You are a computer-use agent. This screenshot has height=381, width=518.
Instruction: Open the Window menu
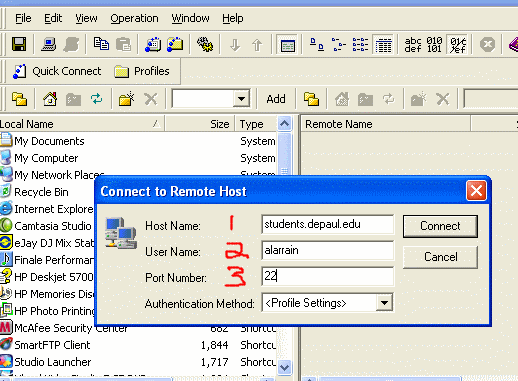click(x=190, y=18)
